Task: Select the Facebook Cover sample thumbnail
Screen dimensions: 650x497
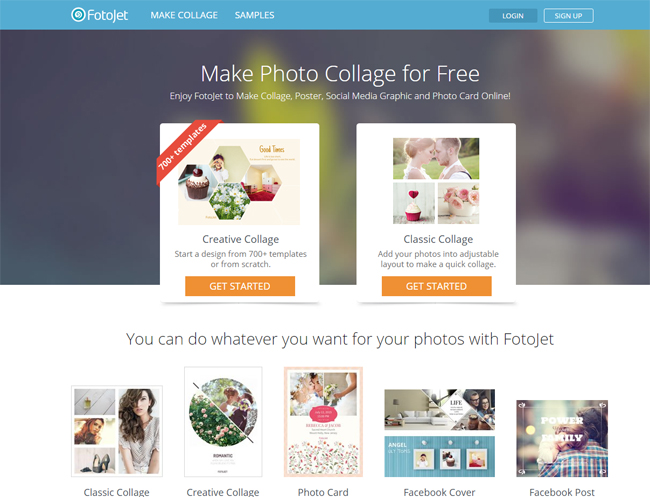Action: [439, 433]
